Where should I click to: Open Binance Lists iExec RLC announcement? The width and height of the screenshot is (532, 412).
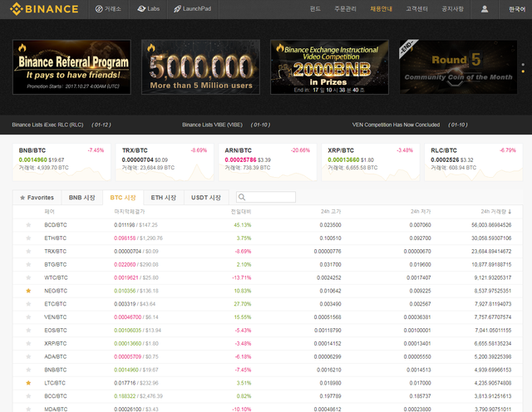(x=47, y=125)
